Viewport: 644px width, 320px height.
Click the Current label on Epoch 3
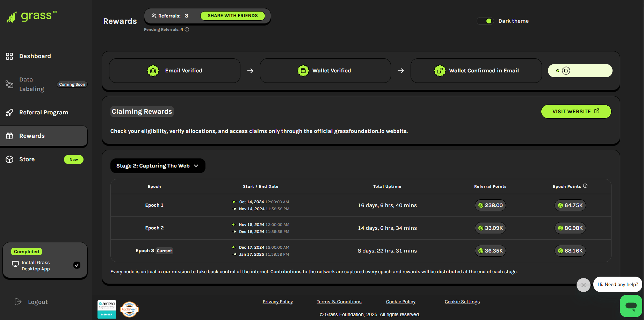tap(164, 251)
